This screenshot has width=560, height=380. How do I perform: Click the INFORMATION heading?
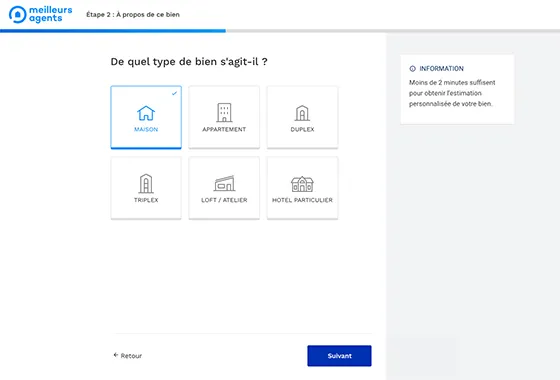coord(441,69)
